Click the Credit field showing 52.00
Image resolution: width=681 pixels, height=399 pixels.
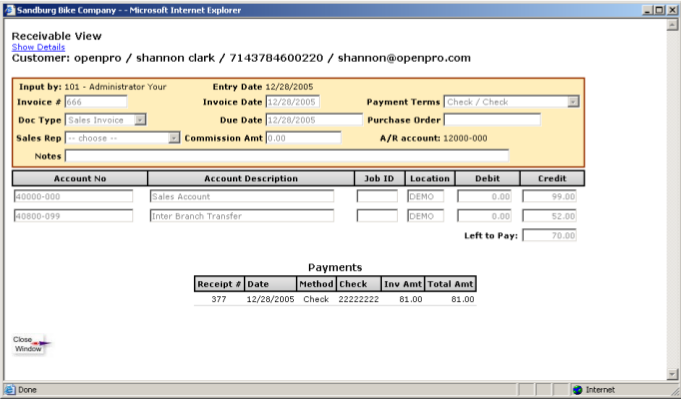click(x=549, y=216)
